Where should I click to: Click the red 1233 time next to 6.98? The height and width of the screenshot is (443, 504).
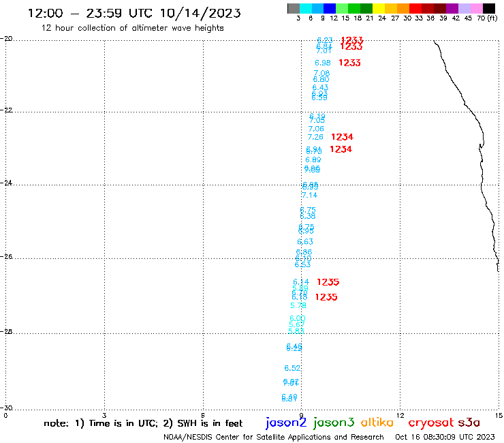(x=349, y=63)
